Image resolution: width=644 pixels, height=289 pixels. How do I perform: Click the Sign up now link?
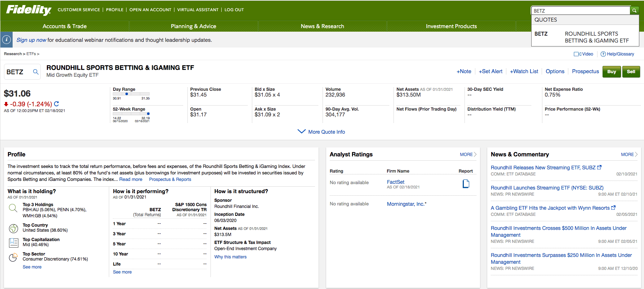[x=31, y=40]
